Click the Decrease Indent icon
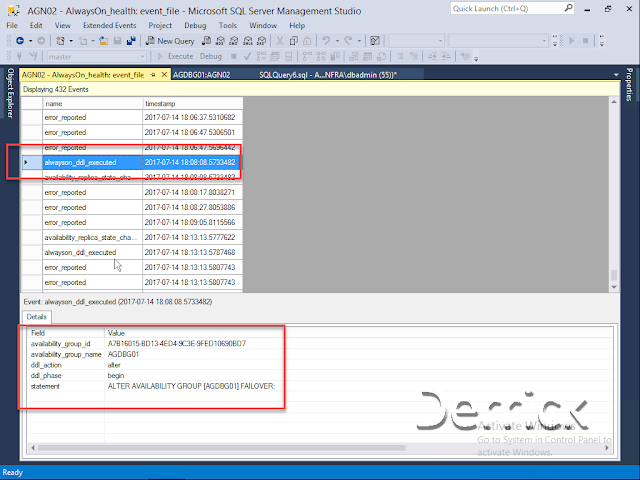The width and height of the screenshot is (640, 480). coord(432,56)
